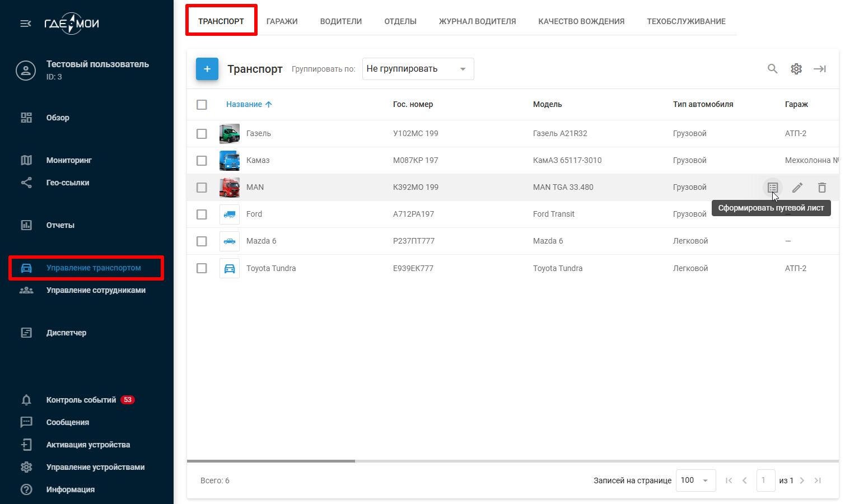Click the trash delete icon for MAN

[x=821, y=188]
